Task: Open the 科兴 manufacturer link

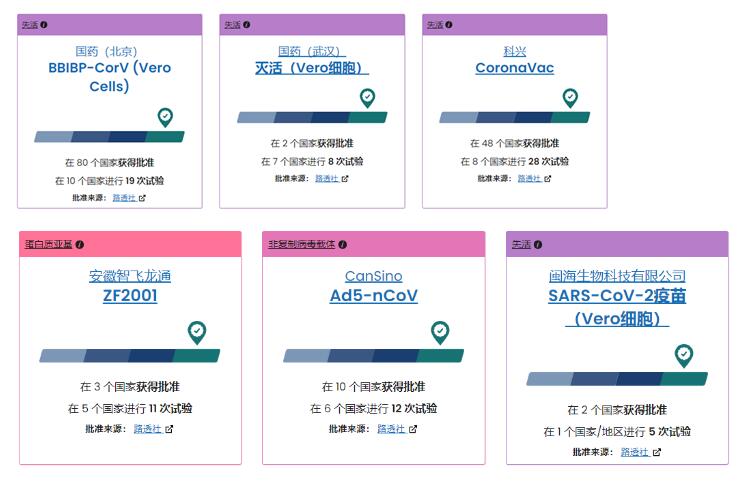Action: point(514,51)
